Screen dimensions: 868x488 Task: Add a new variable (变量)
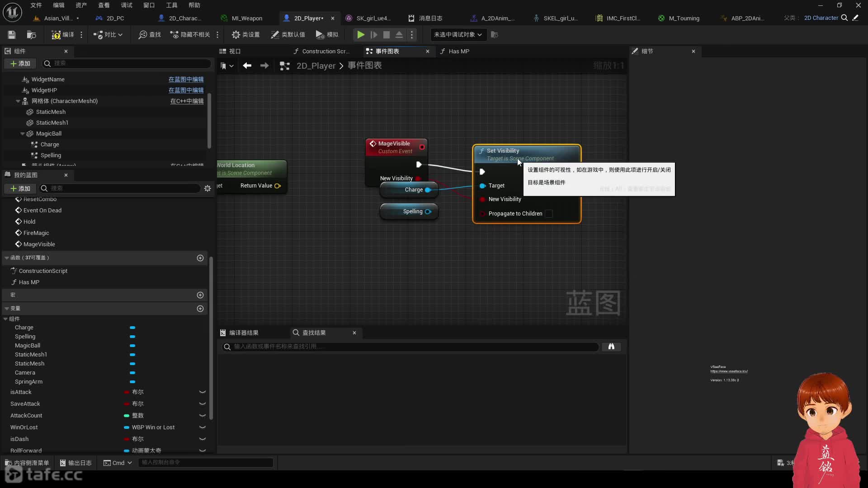click(200, 309)
